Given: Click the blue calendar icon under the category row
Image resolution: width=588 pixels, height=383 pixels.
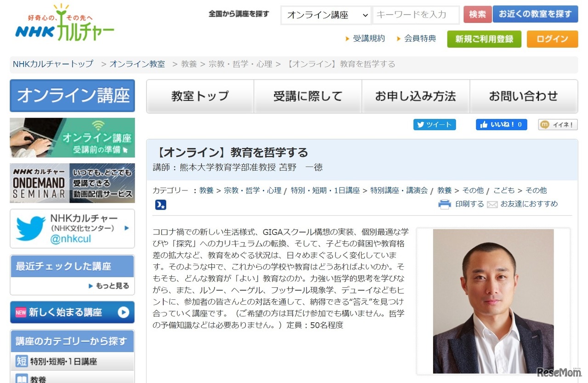Looking at the screenshot, I should point(160,204).
